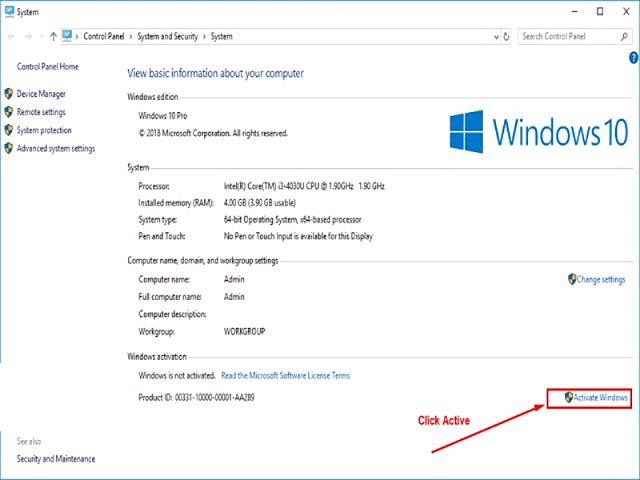Screen dimensions: 640x480
Task: Click the No Pen or Touch Input text
Action: [x=298, y=236]
